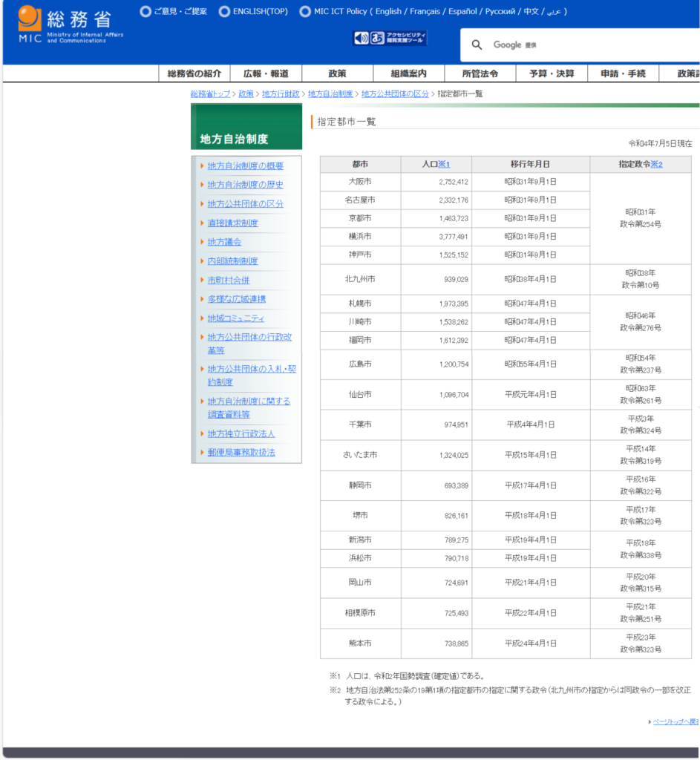Open 地方公共団体の区分 breadcrumb link
700x760 pixels.
click(395, 94)
